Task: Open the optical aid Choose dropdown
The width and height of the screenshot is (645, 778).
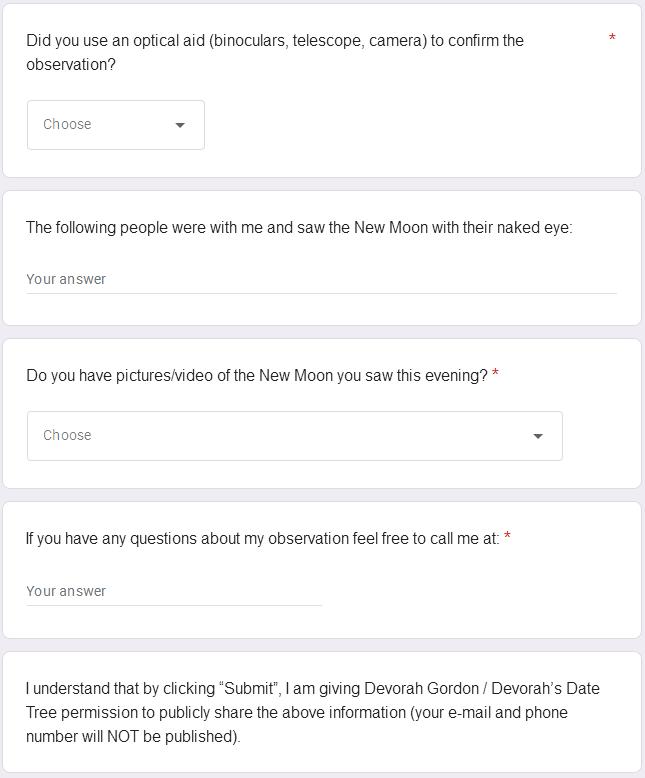Action: 115,125
